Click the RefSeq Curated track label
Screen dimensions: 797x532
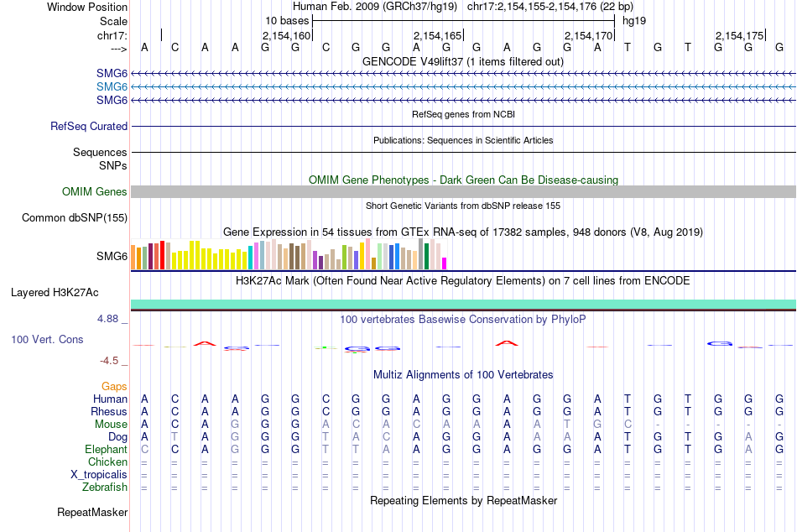tap(88, 126)
